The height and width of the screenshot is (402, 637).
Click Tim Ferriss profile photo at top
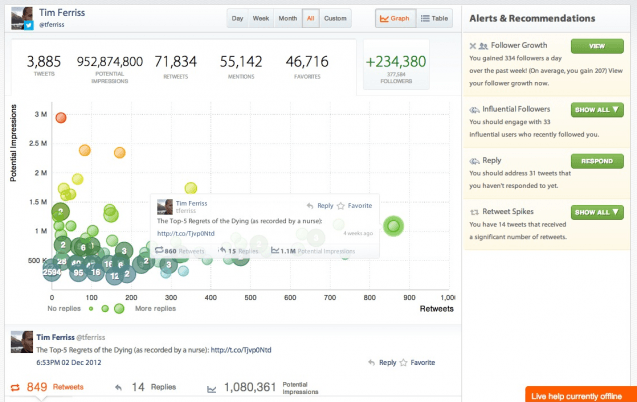pyautogui.click(x=22, y=18)
